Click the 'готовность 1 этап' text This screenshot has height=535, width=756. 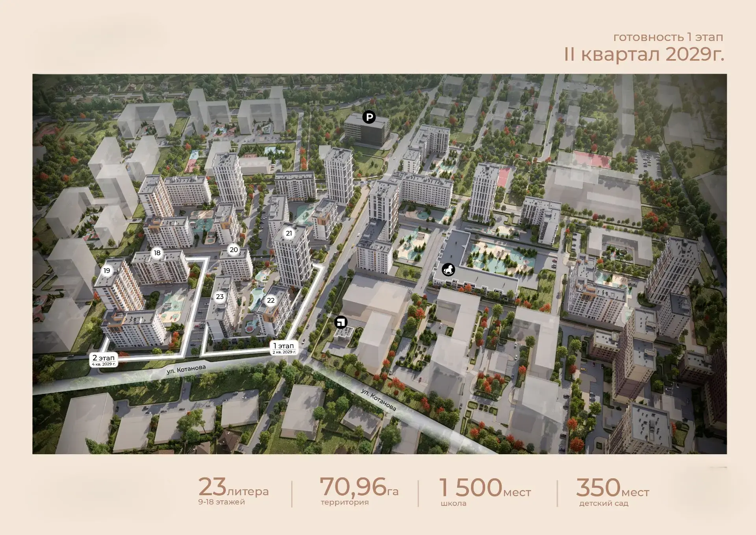click(x=668, y=37)
